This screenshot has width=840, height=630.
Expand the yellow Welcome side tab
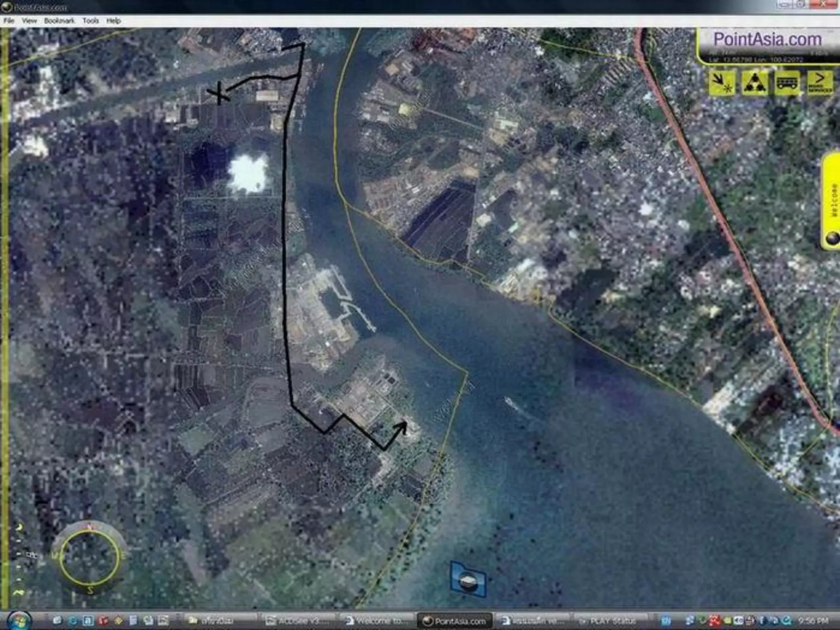[x=833, y=201]
